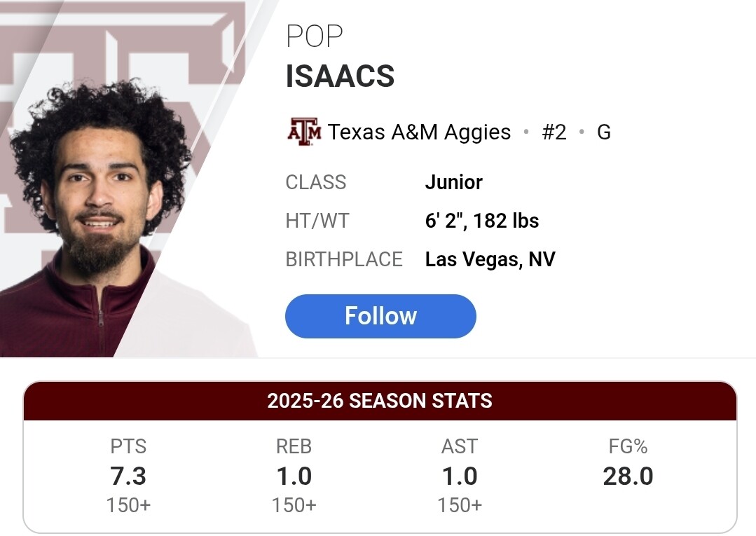756x536 pixels.
Task: Click the Junior class value
Action: [453, 182]
